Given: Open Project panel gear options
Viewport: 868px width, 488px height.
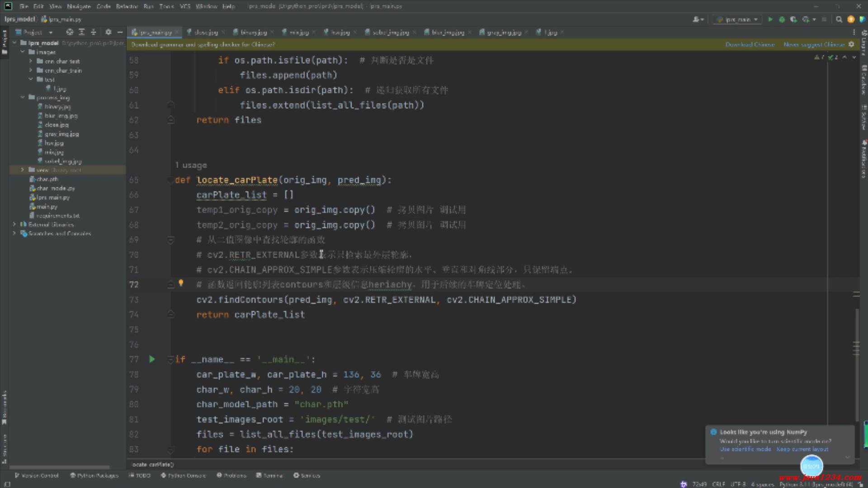Looking at the screenshot, I should coord(108,32).
